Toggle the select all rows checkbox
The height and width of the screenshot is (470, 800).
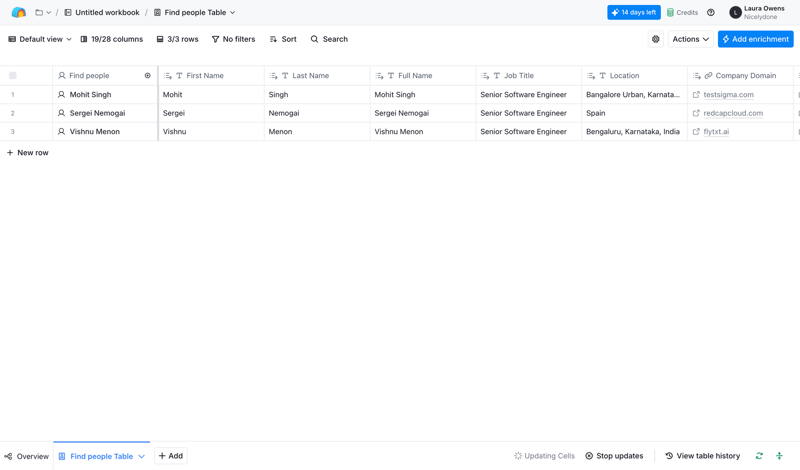click(x=13, y=76)
